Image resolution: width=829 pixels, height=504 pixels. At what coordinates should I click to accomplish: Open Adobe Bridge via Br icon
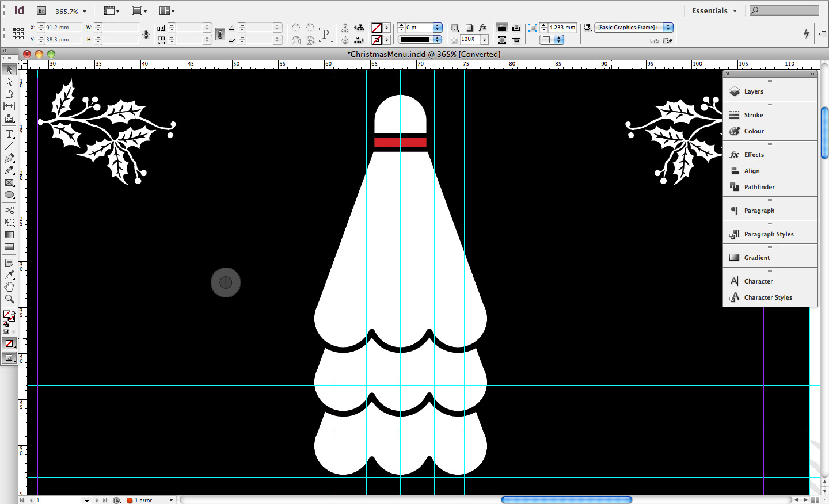[41, 11]
